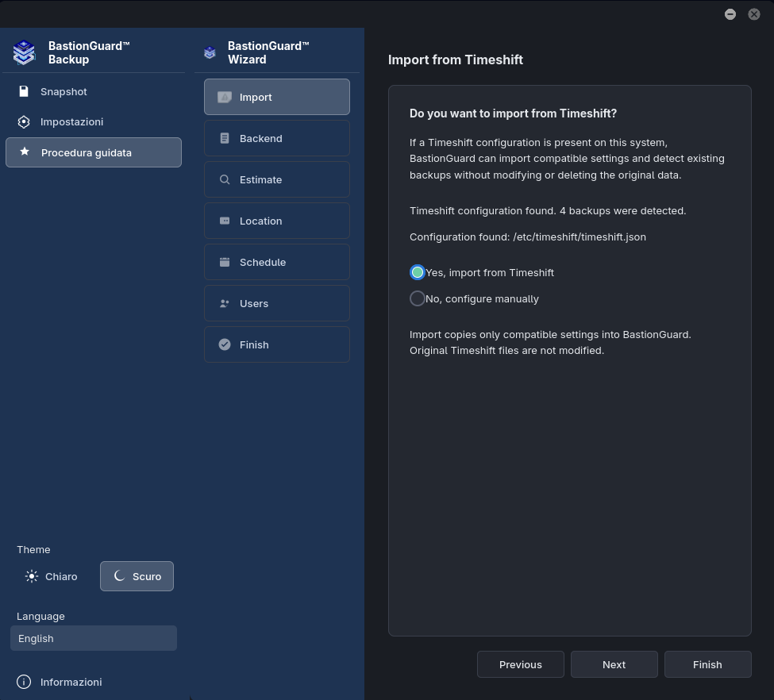Click the Informazioni info circle icon
The image size is (774, 700).
(24, 682)
